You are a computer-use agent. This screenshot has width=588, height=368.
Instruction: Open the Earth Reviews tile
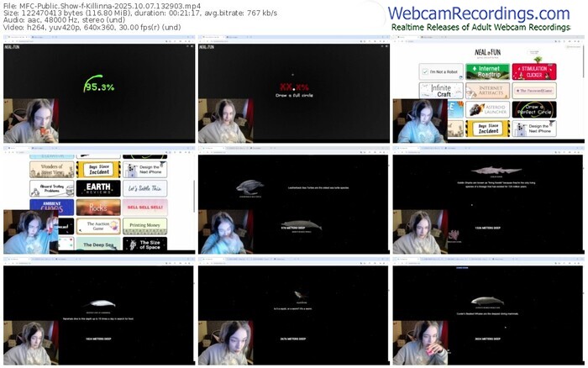(x=98, y=188)
